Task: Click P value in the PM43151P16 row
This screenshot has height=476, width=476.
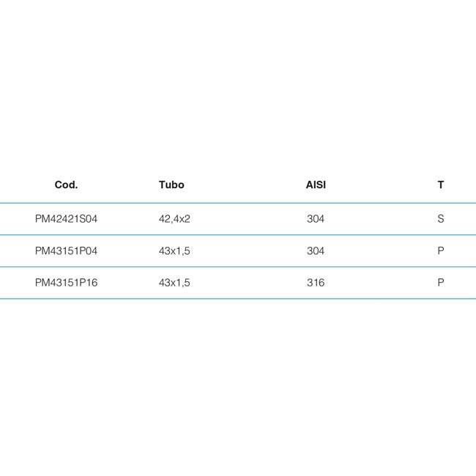Action: click(441, 283)
